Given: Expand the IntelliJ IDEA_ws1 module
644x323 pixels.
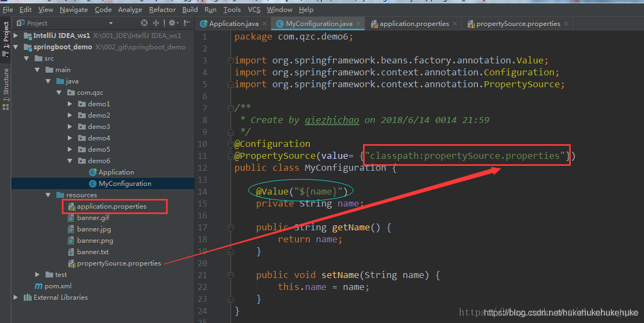Looking at the screenshot, I should pos(16,36).
